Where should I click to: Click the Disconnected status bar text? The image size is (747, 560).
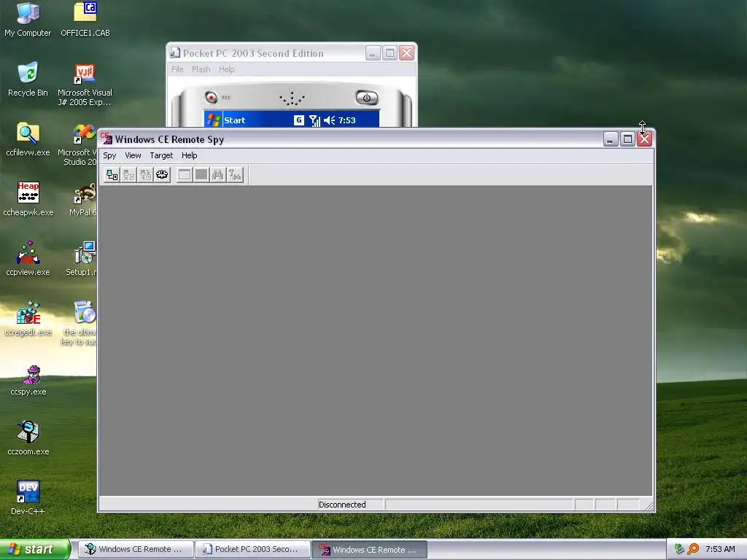tap(342, 505)
